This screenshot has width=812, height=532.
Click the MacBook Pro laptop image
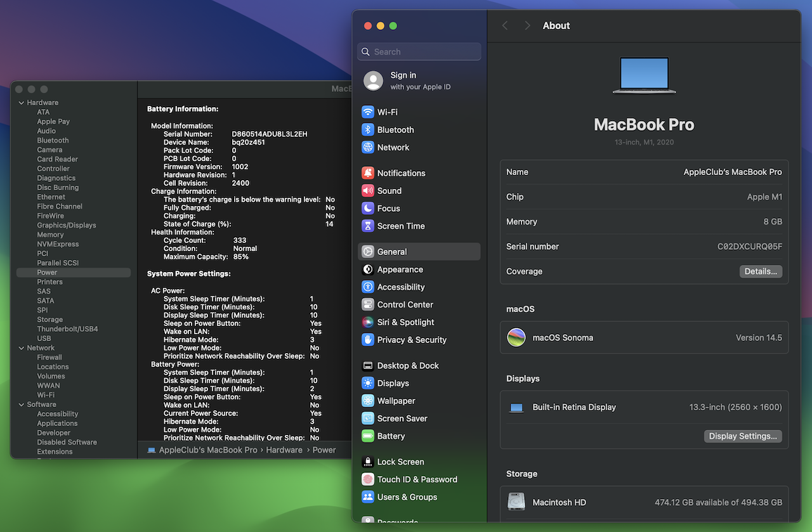[644, 75]
